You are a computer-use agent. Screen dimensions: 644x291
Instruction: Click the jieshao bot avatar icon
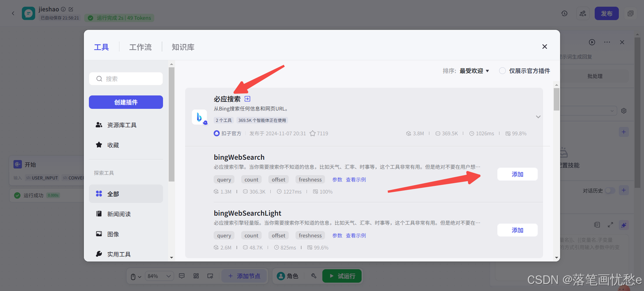point(29,14)
